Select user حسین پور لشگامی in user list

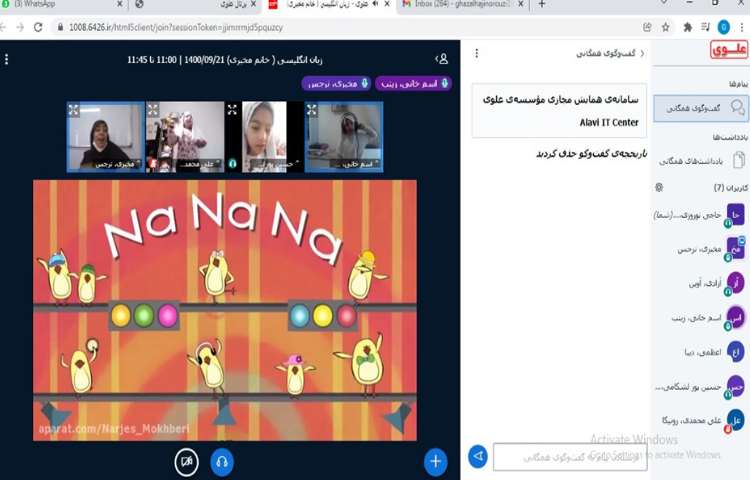click(700, 386)
